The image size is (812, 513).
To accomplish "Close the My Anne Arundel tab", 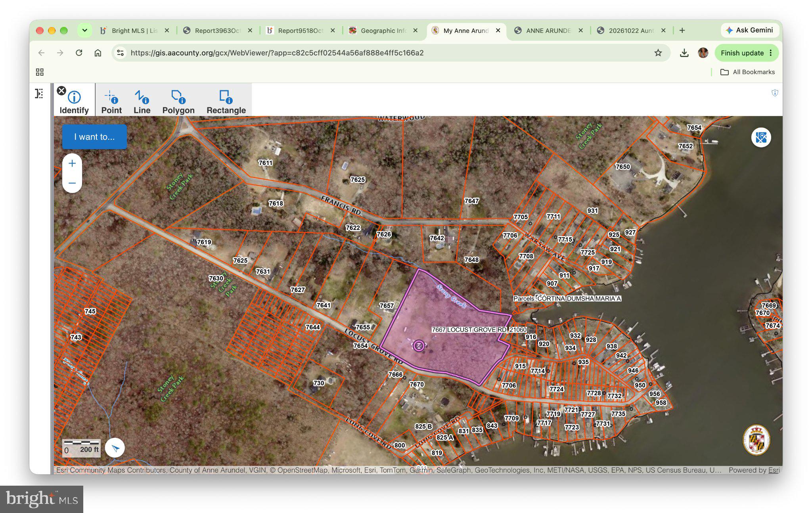I will click(498, 31).
